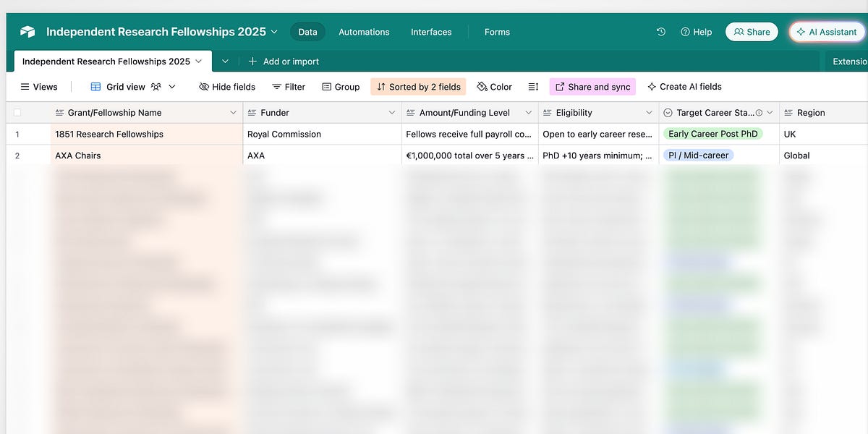Click the Region column header
Viewport: 868px width, 434px height.
(824, 113)
